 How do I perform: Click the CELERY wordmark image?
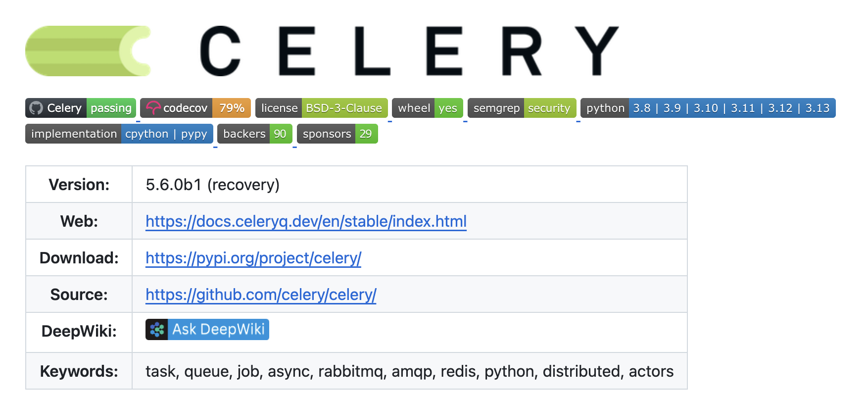pyautogui.click(x=409, y=51)
